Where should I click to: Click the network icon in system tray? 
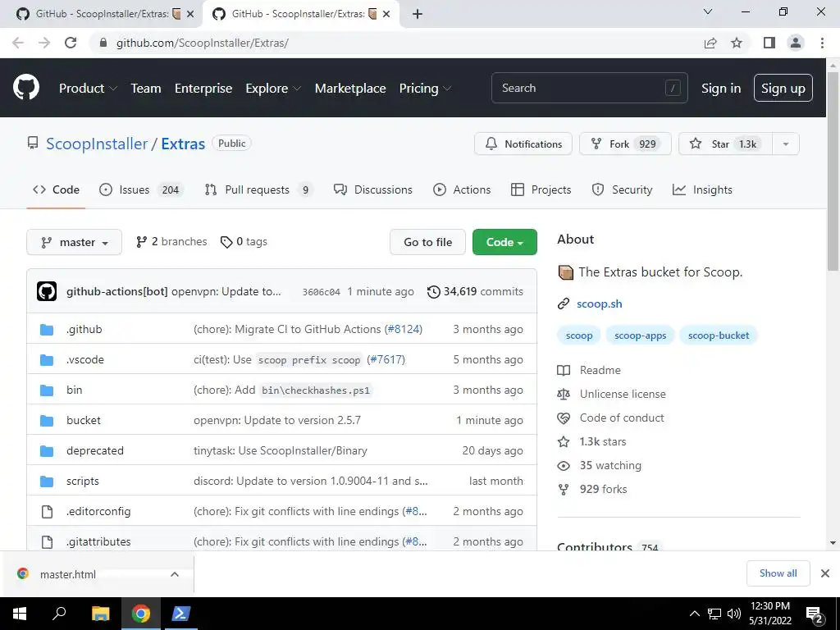tap(714, 614)
